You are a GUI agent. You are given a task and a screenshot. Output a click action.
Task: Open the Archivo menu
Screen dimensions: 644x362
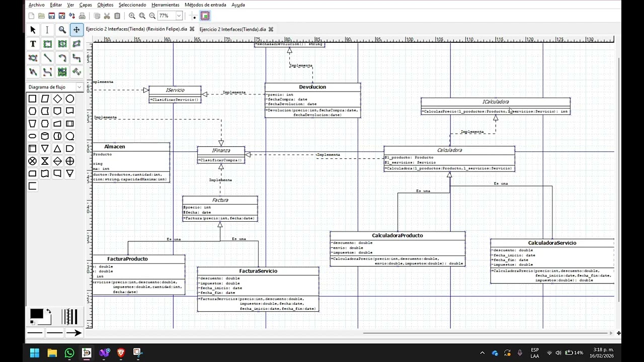(36, 5)
